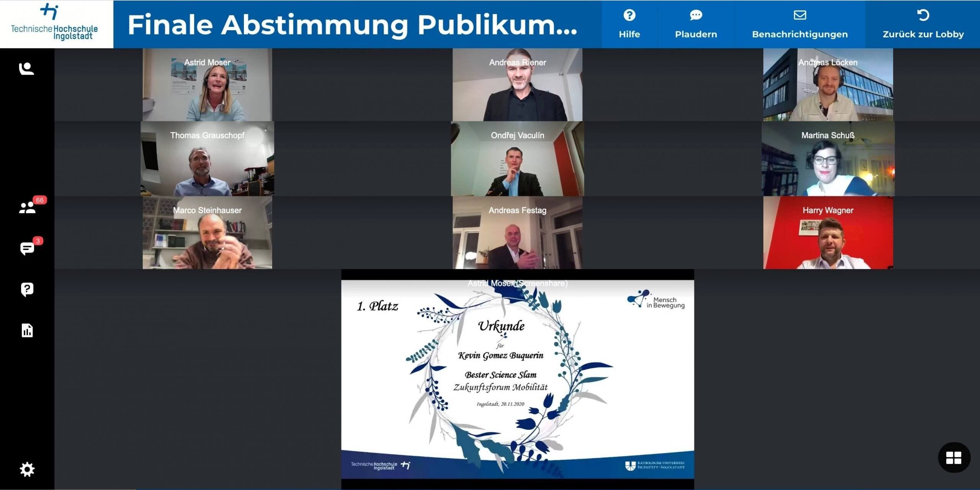Open settings gear in sidebar
This screenshot has width=980, height=490.
pos(27,469)
